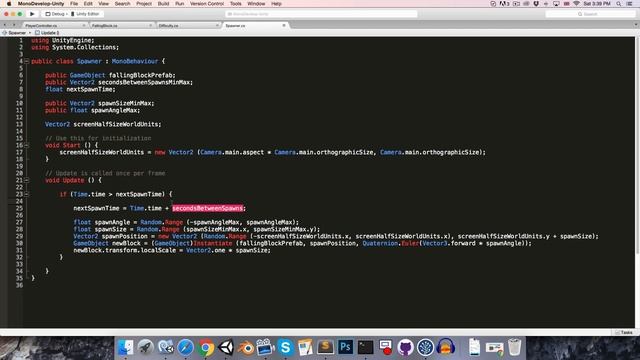
Task: Open Terminal from the dock
Action: click(x=365, y=348)
